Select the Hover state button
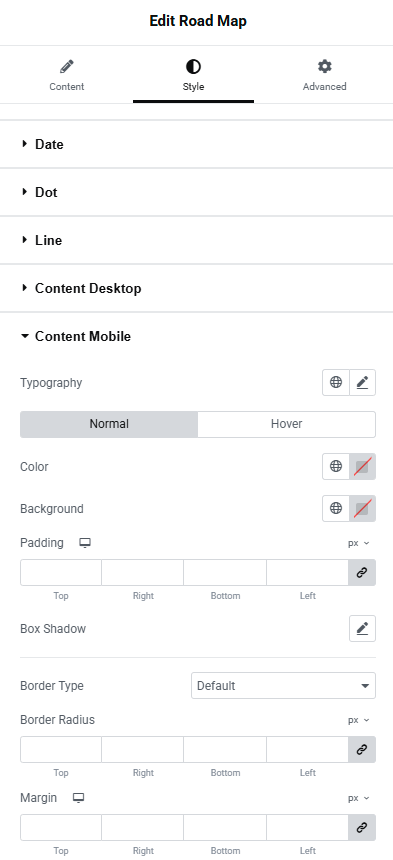This screenshot has width=393, height=860. point(287,424)
